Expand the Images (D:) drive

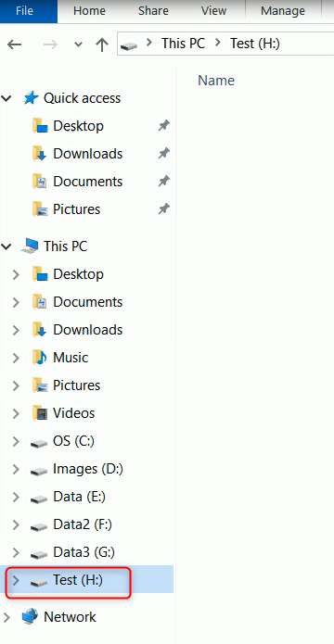pos(16,469)
